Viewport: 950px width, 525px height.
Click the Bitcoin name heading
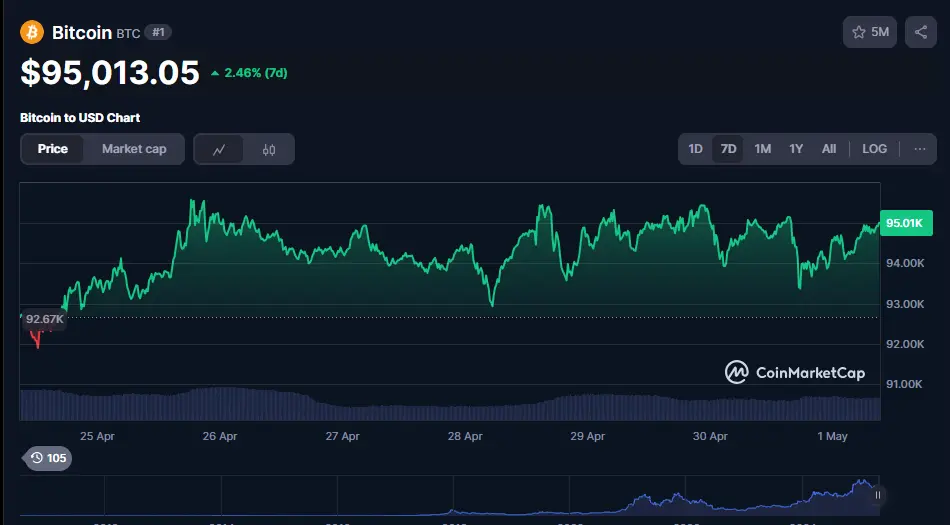(x=82, y=32)
